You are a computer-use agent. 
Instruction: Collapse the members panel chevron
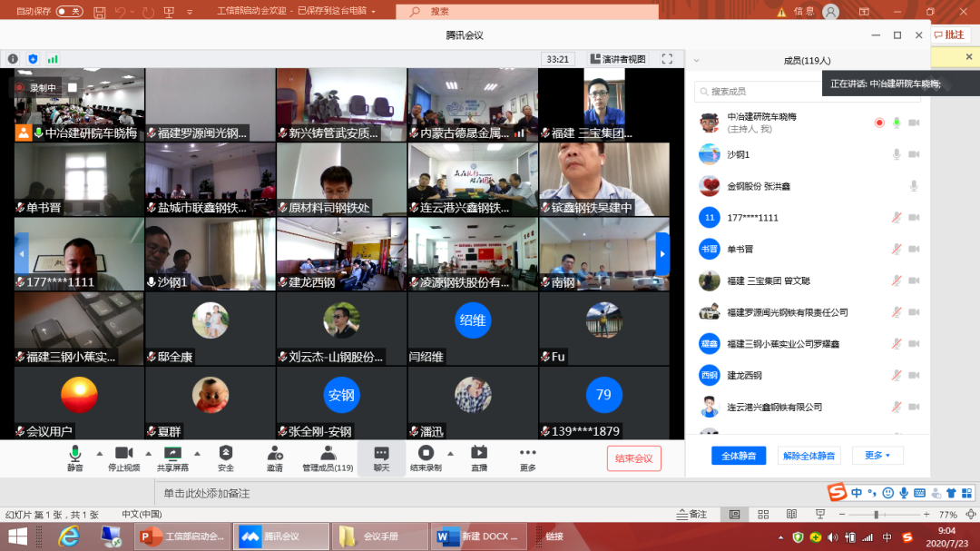click(696, 61)
